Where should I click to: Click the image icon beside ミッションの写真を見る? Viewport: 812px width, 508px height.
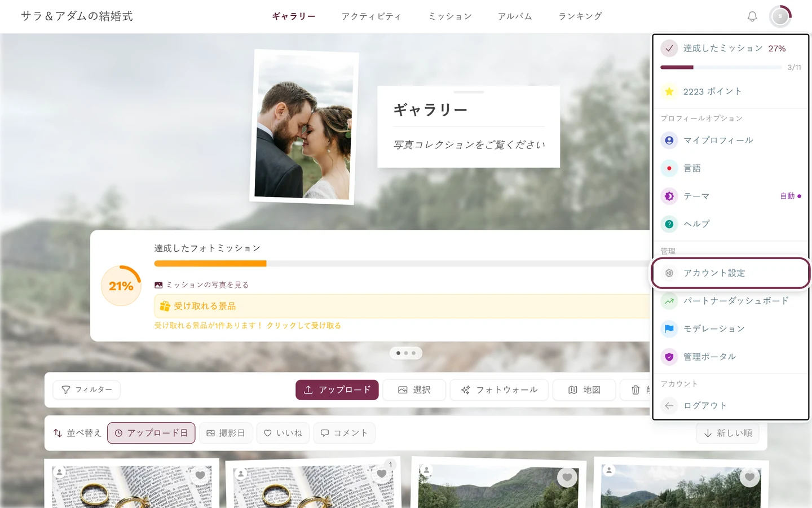click(158, 285)
